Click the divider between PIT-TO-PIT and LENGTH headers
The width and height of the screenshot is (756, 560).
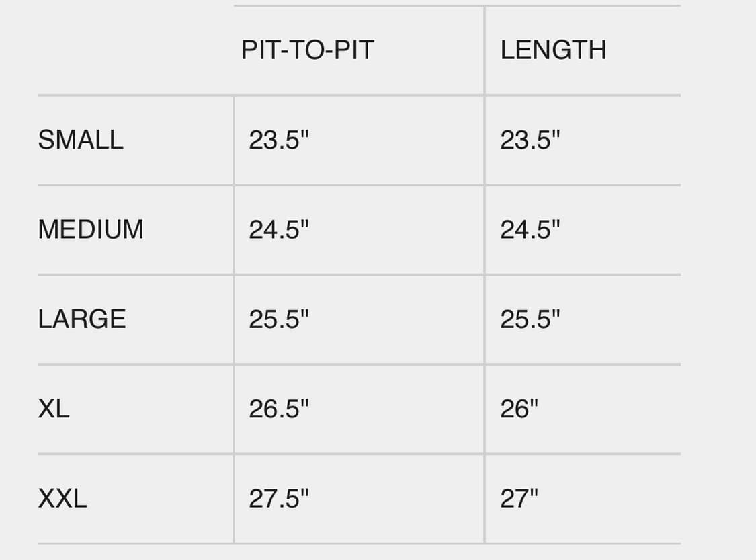tap(485, 50)
